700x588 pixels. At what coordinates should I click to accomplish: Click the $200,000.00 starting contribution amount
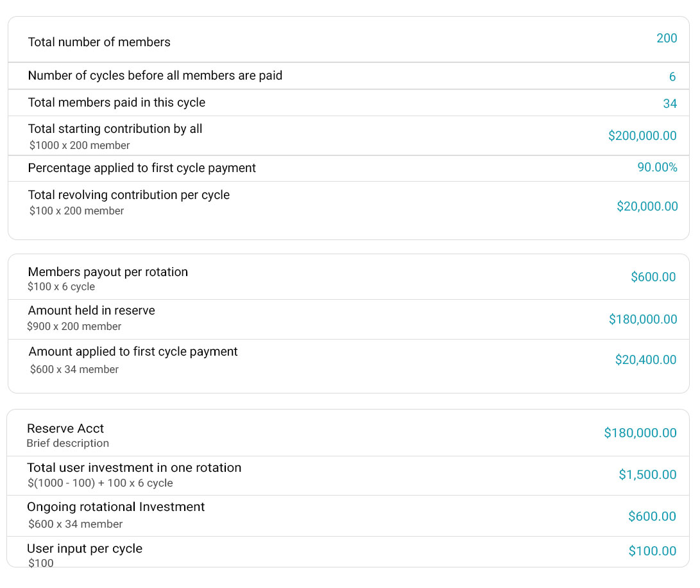tap(642, 136)
